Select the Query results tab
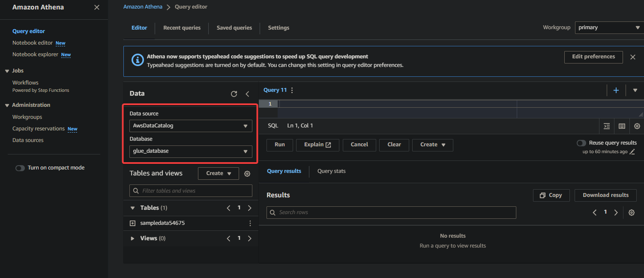The width and height of the screenshot is (644, 278). point(284,171)
